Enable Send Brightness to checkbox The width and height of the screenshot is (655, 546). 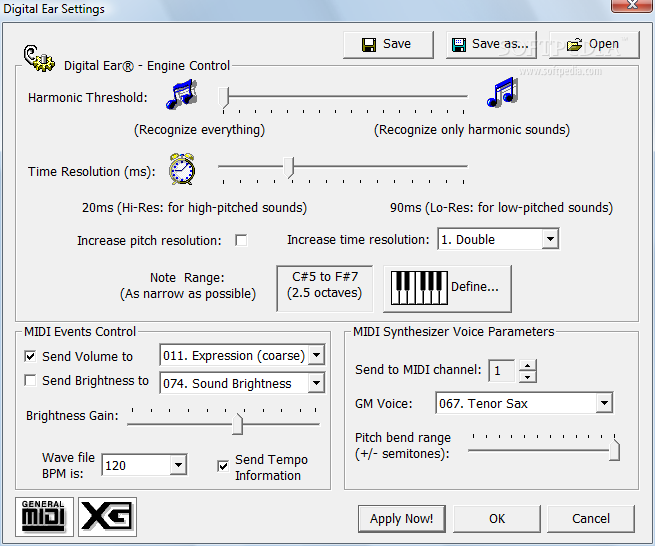(30, 381)
